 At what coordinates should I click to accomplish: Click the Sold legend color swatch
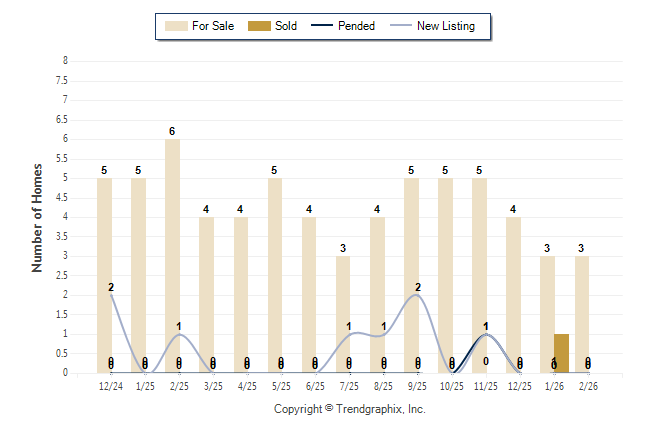(x=257, y=26)
